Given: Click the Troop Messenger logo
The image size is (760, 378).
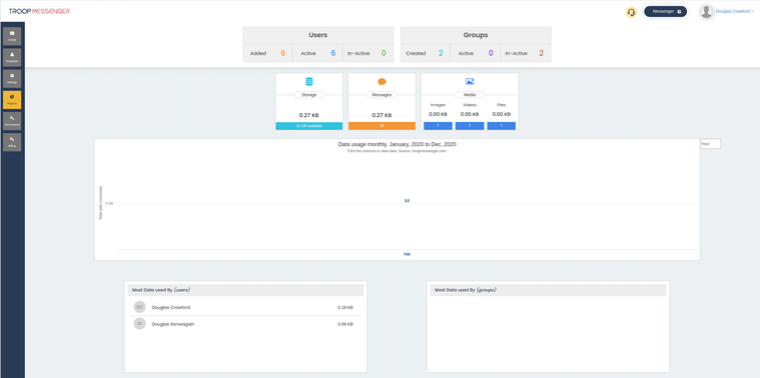Looking at the screenshot, I should click(x=39, y=11).
